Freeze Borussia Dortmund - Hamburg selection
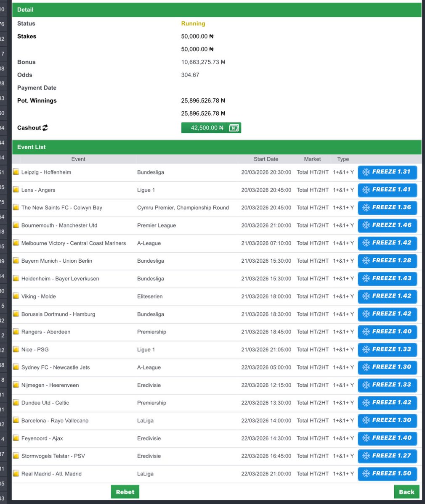Image resolution: width=425 pixels, height=504 pixels. click(x=388, y=314)
